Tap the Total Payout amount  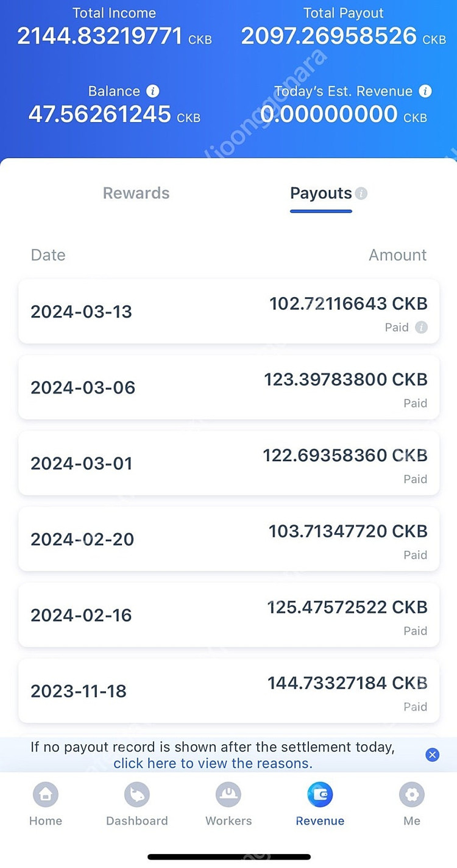point(329,37)
